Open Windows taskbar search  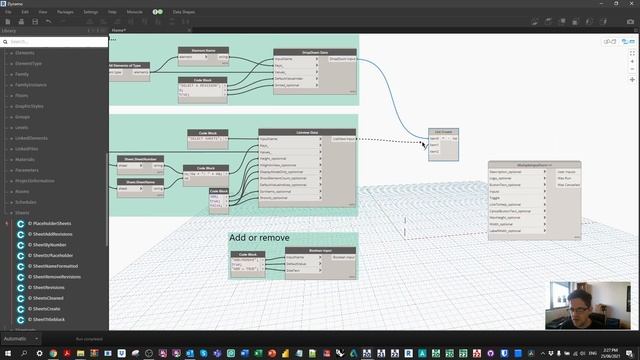[24, 353]
